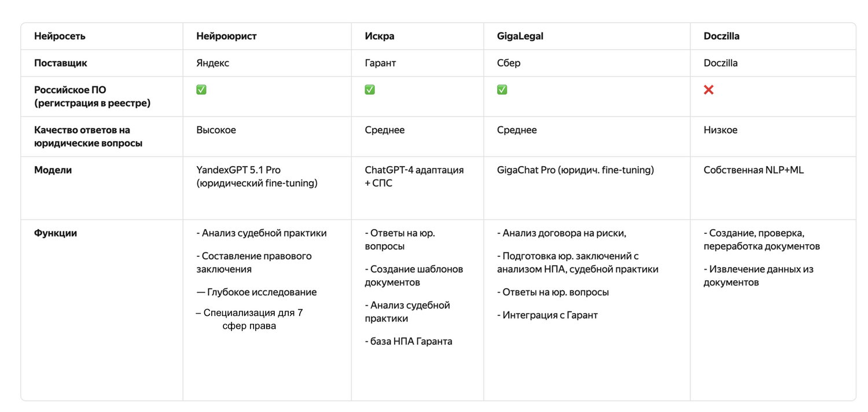868x412 pixels.
Task: Click YandexGPT 5.1 Pro model text
Action: pos(238,170)
